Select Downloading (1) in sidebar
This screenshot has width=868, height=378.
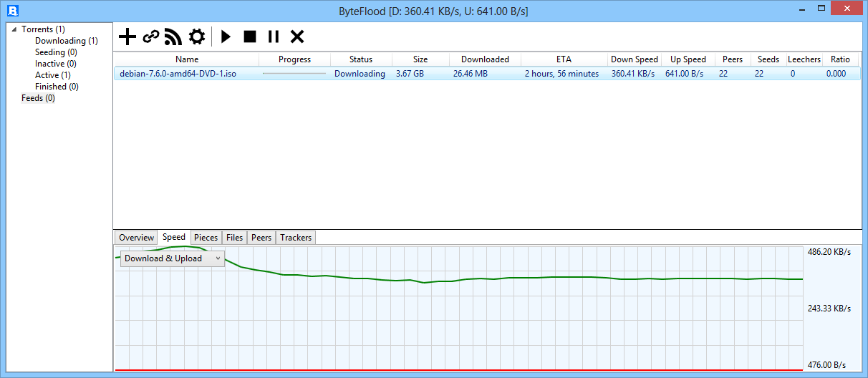[67, 41]
